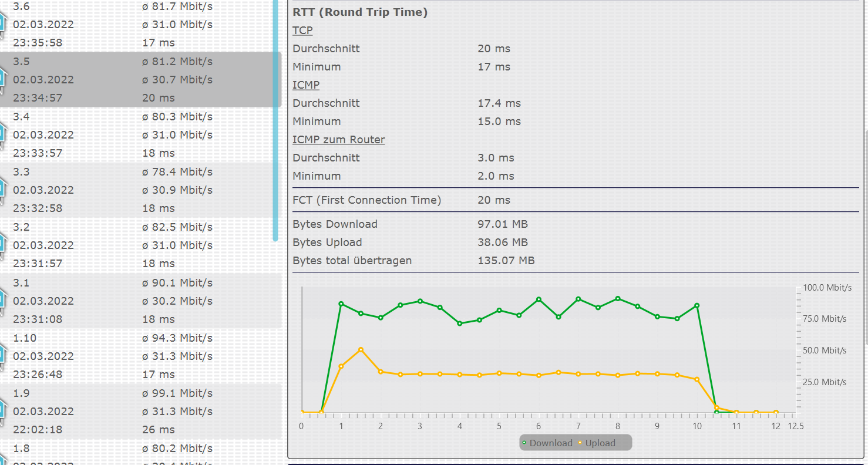
Task: Select the 23:33:57 test with 80.3 Mbit/s
Action: click(117, 134)
